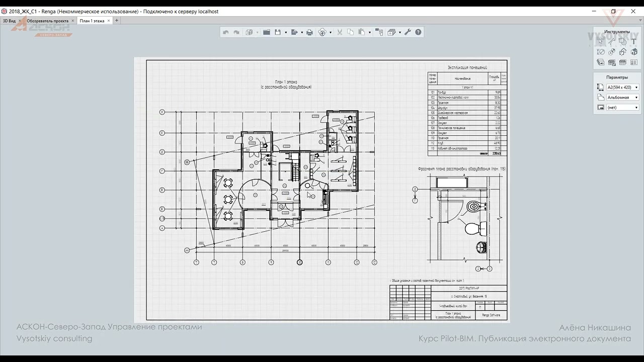The image size is (644, 362).
Task: Open the 3D model view icon
Action: point(249,32)
